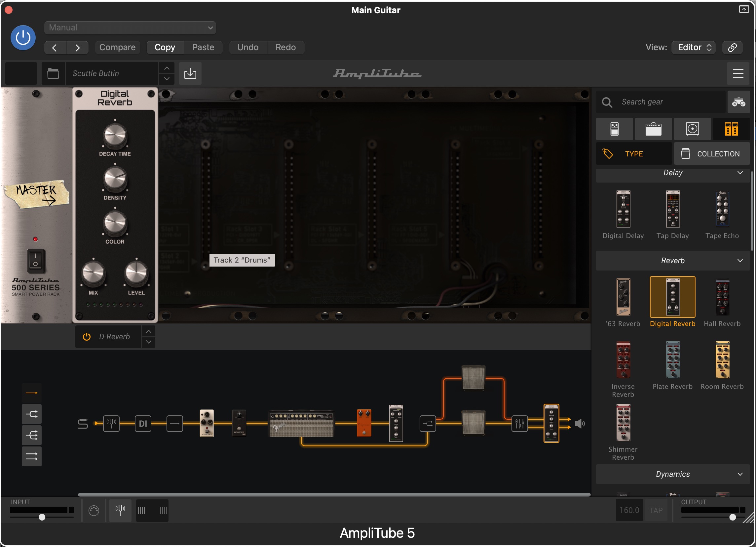Select the Booster pedal in chain
Viewport: 756px width, 547px height.
(239, 423)
